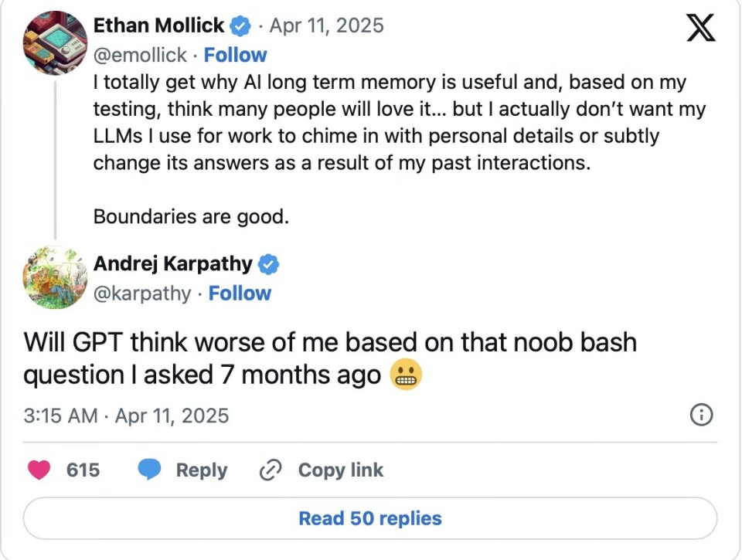Click the @emollick handle

coord(140,55)
